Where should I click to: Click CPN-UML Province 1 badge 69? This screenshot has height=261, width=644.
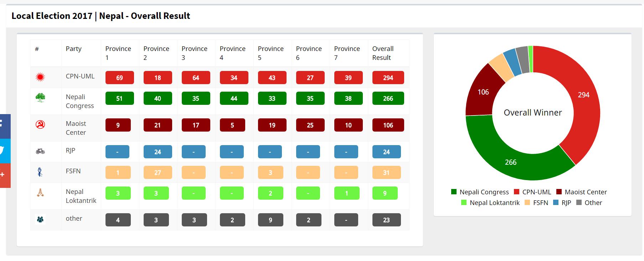(119, 78)
